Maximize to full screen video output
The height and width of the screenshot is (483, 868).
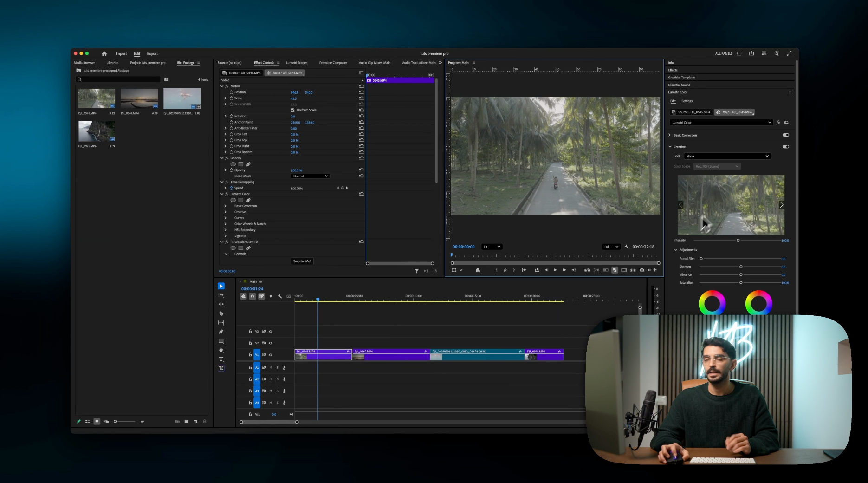pos(789,53)
